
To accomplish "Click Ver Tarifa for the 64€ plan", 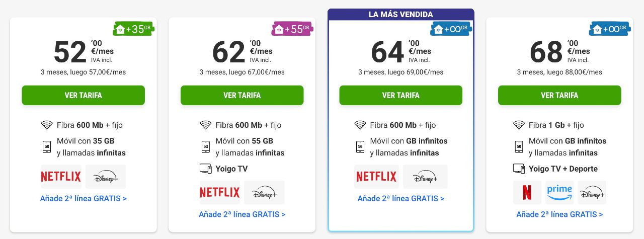I will [400, 95].
